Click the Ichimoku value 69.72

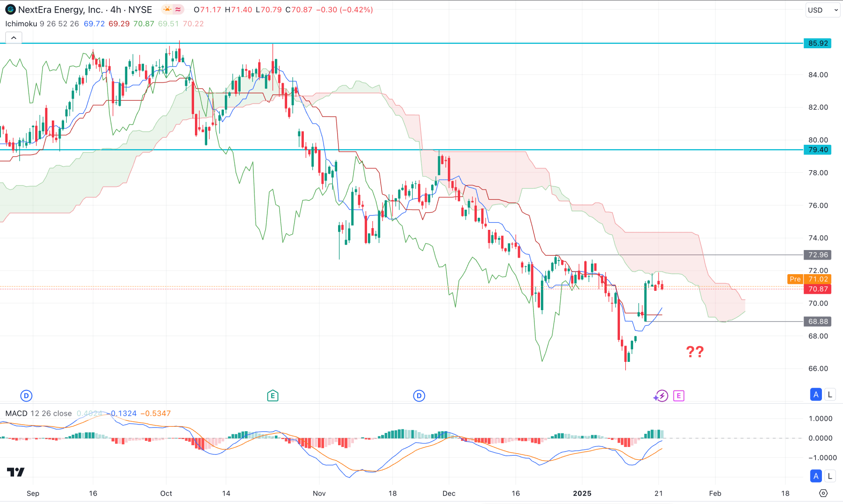tap(94, 24)
